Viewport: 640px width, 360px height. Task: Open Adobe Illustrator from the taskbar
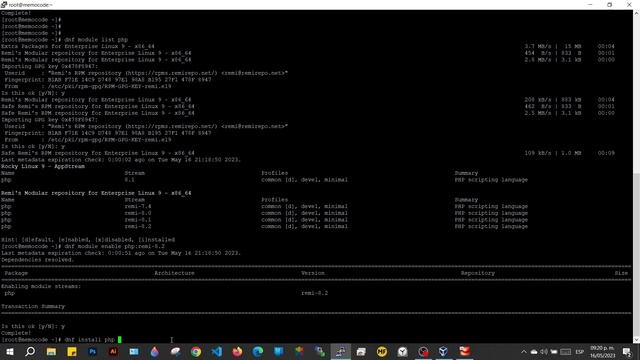[x=113, y=351]
